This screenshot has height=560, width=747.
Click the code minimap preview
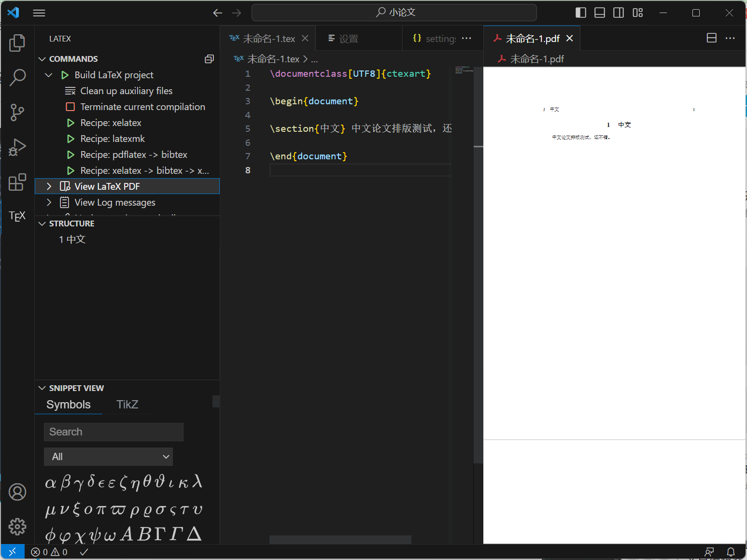[x=464, y=70]
